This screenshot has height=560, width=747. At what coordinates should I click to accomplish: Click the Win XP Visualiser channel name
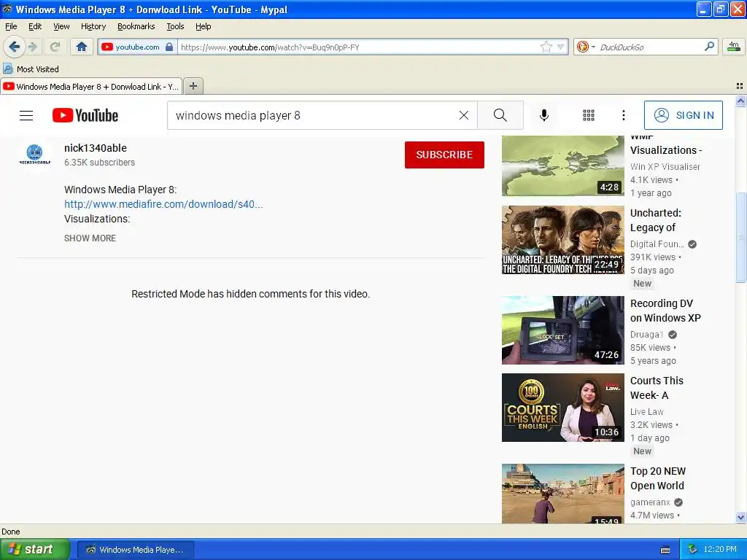point(665,167)
